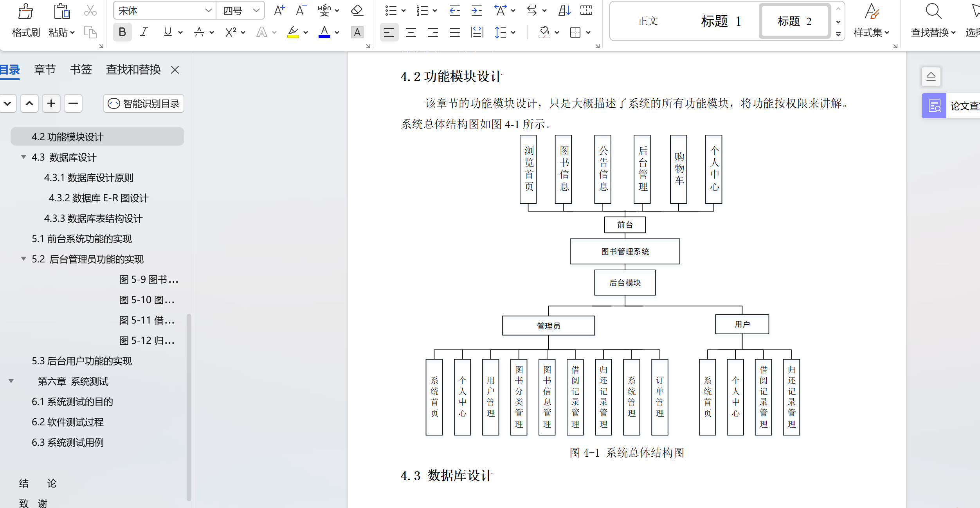This screenshot has height=508, width=980.
Task: Open the 查找替换 find and replace tool
Action: (933, 22)
